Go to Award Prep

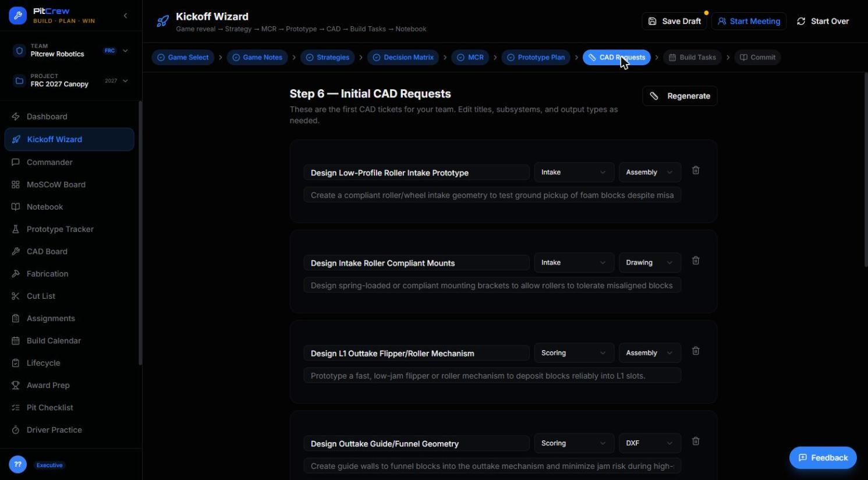point(69,385)
